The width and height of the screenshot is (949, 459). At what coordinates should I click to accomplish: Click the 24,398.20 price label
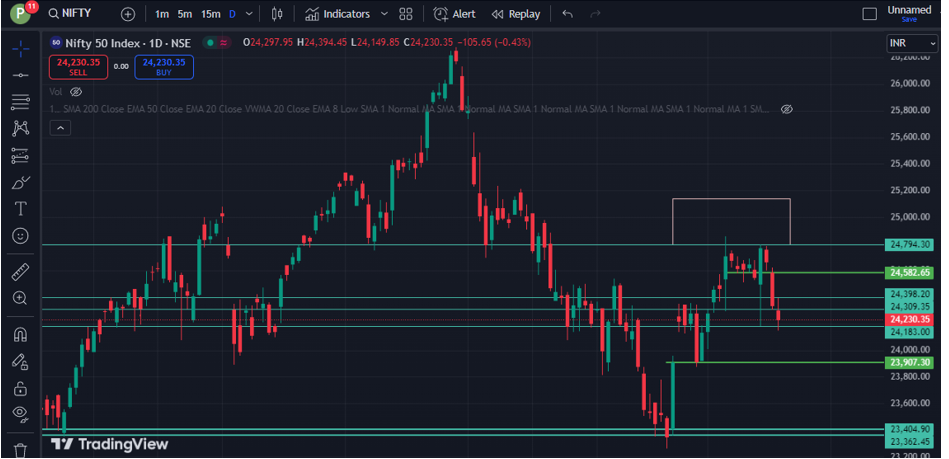click(910, 294)
